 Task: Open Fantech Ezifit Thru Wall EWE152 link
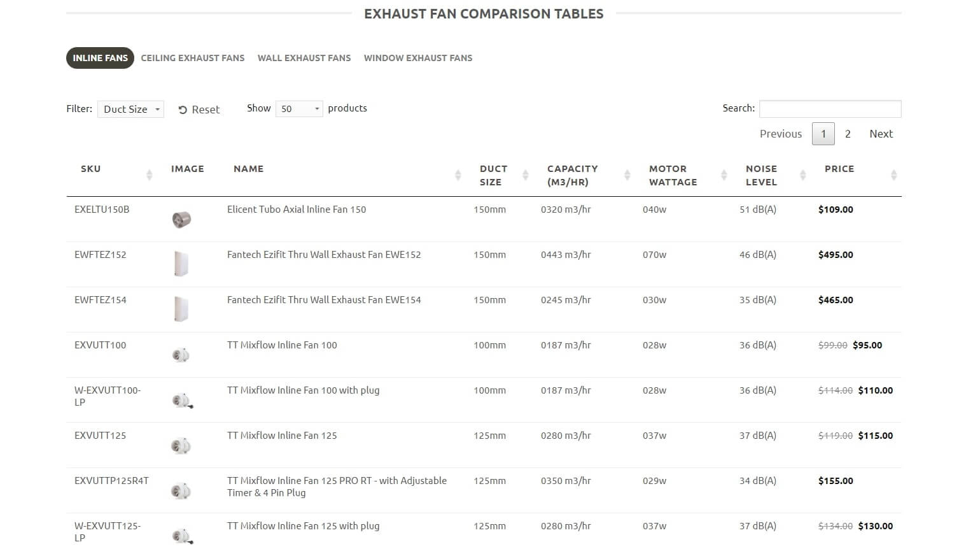click(324, 255)
